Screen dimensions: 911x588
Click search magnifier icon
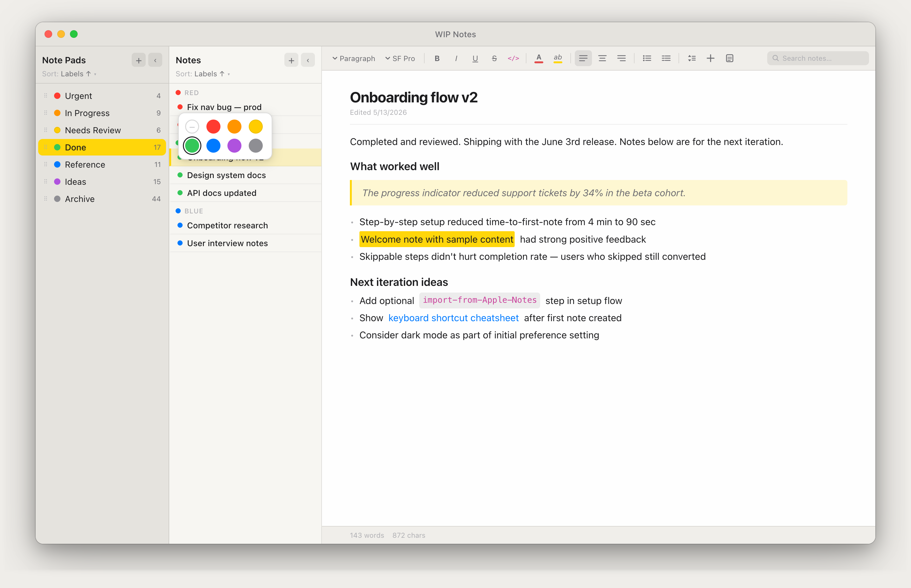tap(775, 59)
